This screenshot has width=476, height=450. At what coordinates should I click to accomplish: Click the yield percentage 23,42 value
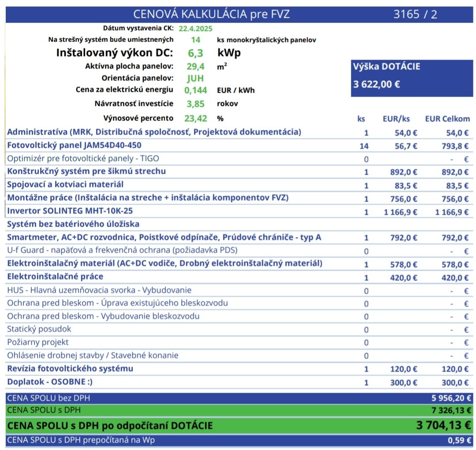click(196, 118)
